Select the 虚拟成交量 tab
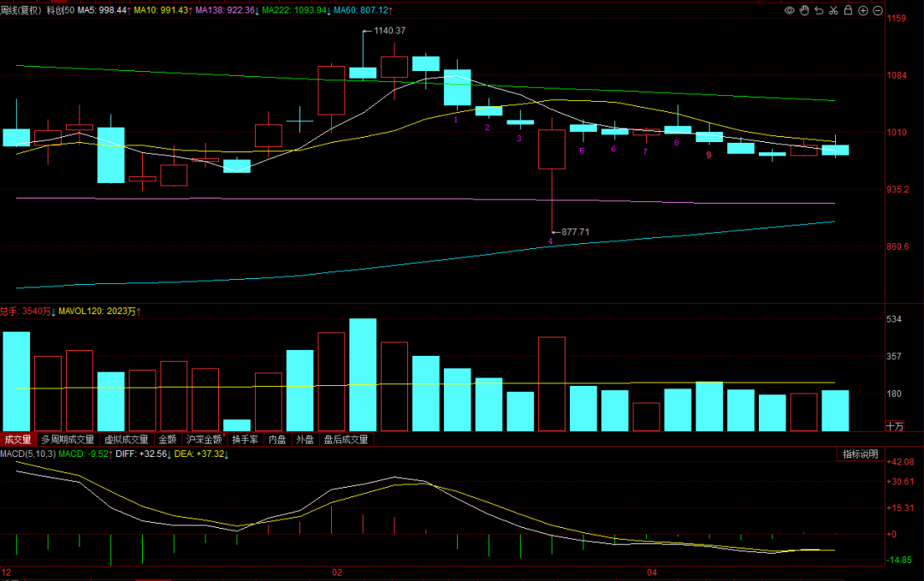 click(124, 440)
